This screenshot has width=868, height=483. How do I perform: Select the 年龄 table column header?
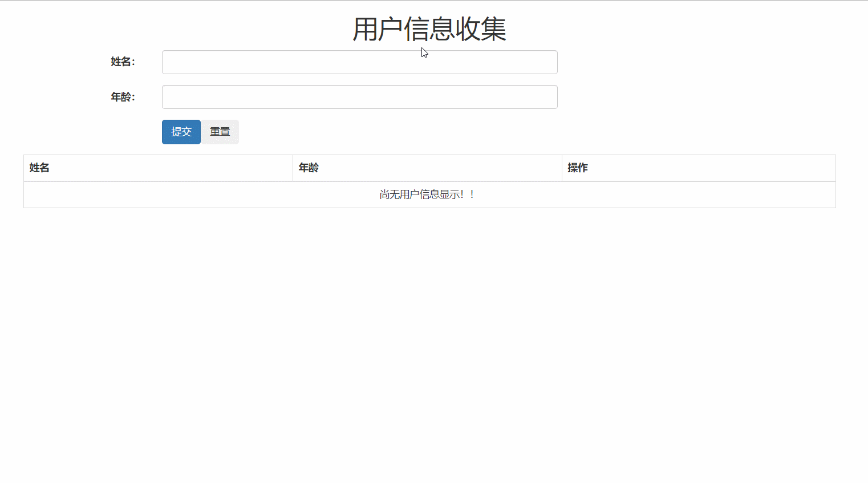427,168
